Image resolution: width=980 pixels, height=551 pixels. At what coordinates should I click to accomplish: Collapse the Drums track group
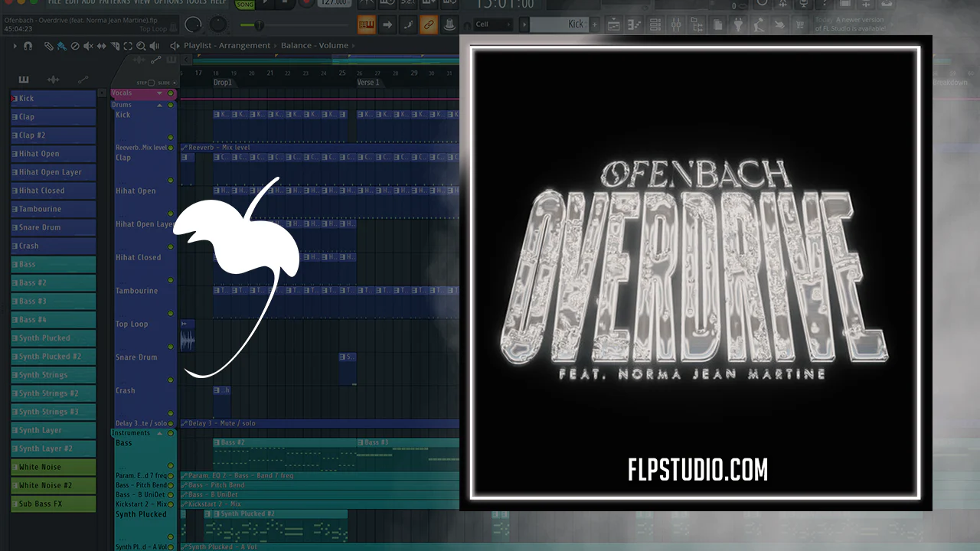[x=159, y=105]
